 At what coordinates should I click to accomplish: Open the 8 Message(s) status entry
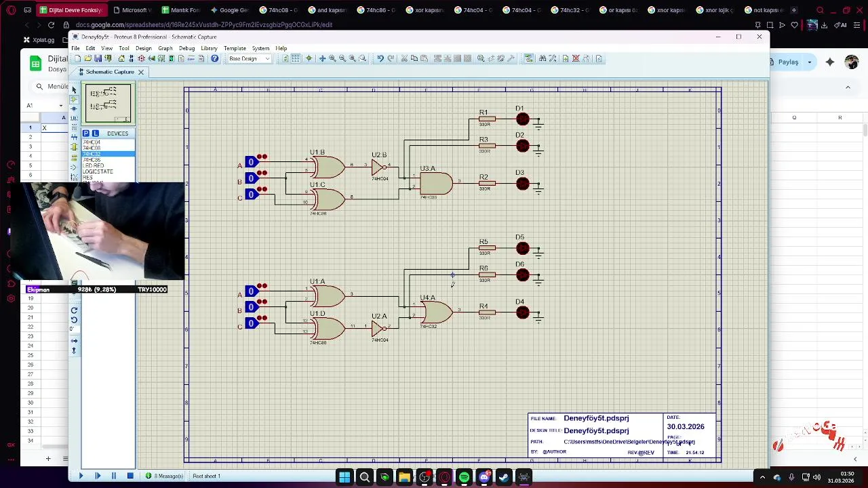coord(165,476)
